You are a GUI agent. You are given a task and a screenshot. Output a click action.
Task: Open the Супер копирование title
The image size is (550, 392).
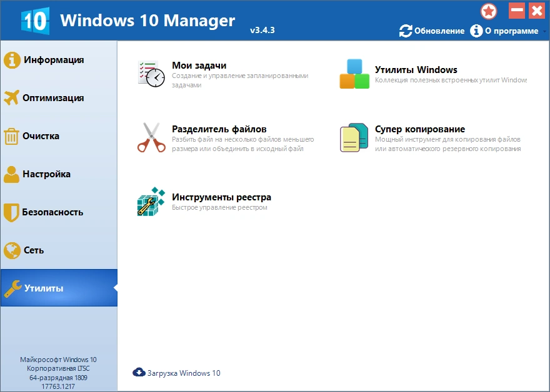(420, 129)
